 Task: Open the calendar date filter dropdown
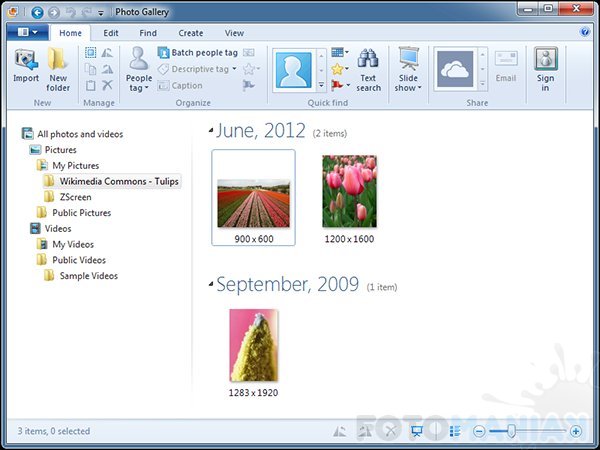coord(340,52)
